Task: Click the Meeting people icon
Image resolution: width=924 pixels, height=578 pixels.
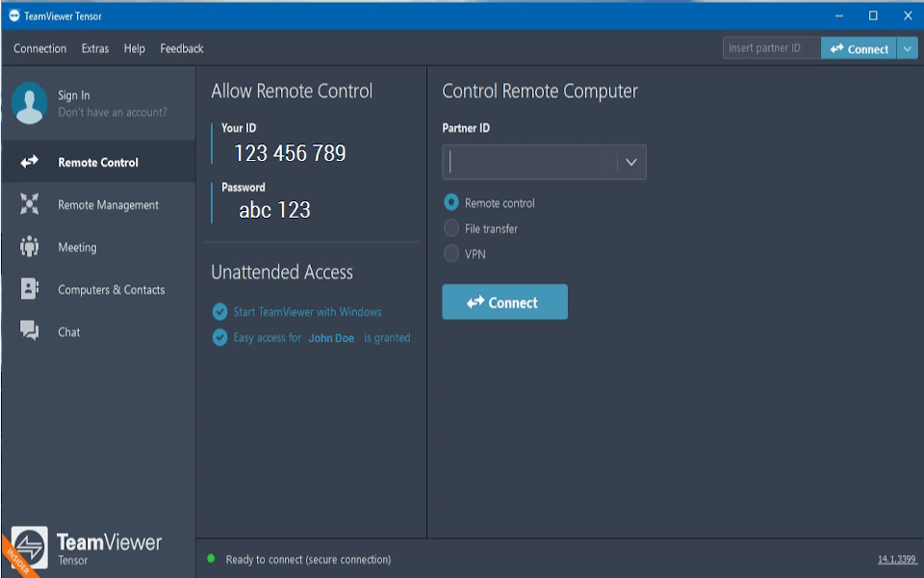Action: pos(30,247)
